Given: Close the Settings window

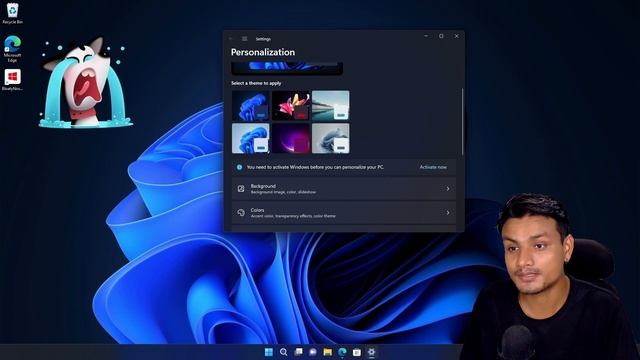Looking at the screenshot, I should 457,36.
